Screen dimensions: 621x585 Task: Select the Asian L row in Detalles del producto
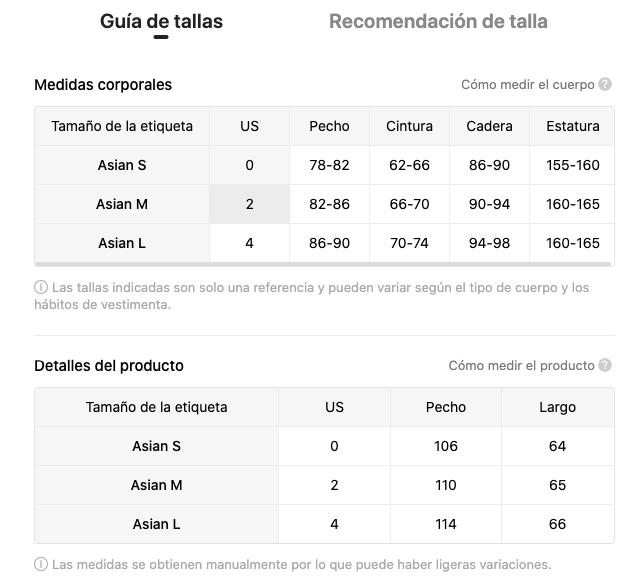pos(156,524)
